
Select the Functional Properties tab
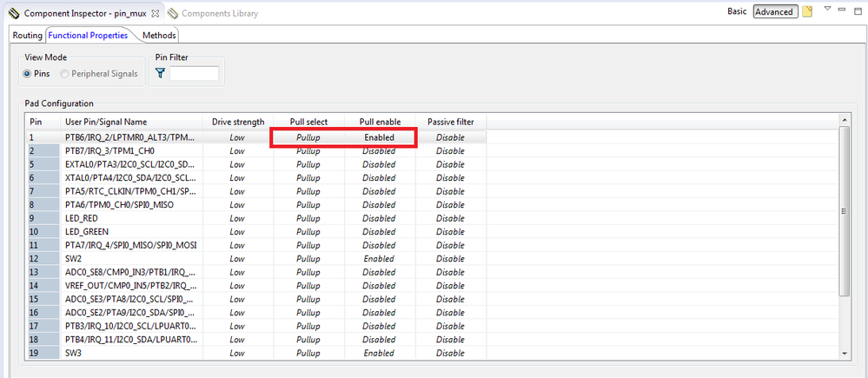coord(88,35)
